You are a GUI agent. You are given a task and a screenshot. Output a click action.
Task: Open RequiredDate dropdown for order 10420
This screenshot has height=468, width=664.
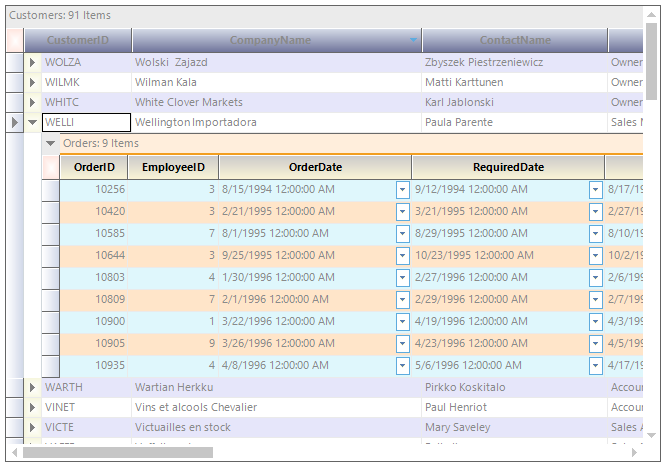tap(596, 211)
